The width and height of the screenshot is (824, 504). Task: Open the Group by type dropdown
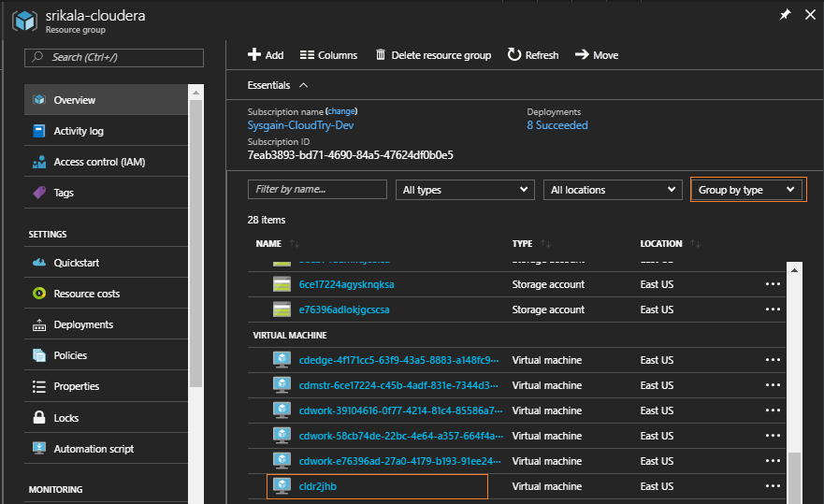click(x=748, y=190)
